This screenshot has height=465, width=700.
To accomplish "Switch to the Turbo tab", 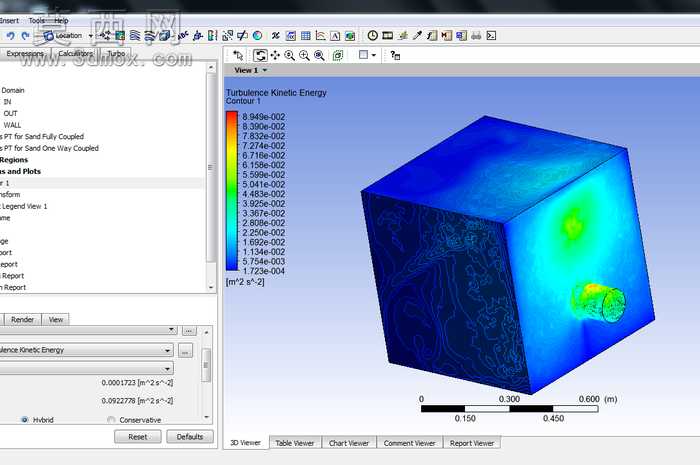I will tap(116, 54).
